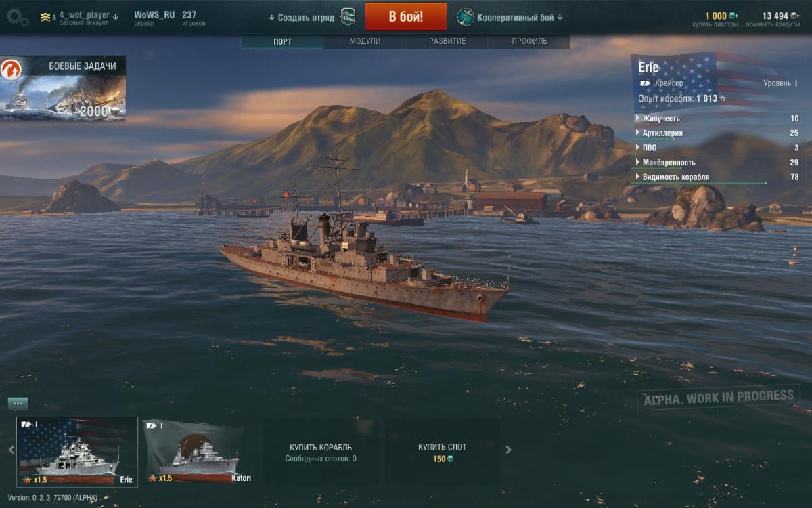Open the Боевые задачи missions banner

(x=63, y=89)
